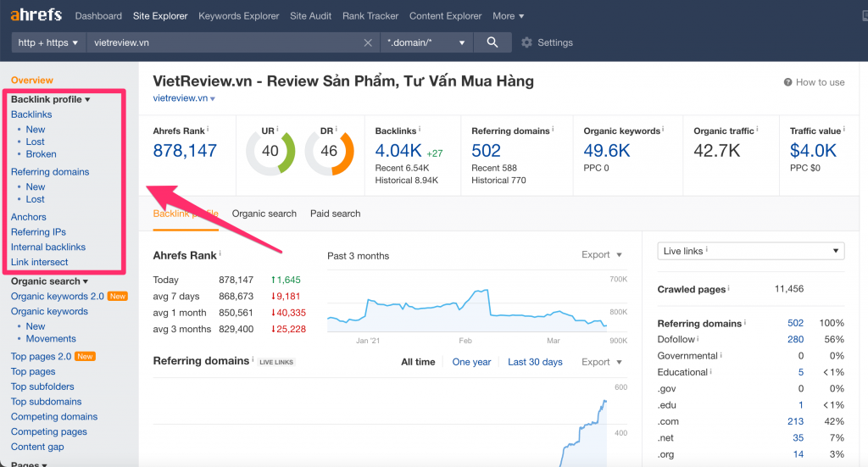Open Internal backlinks report

pos(48,247)
